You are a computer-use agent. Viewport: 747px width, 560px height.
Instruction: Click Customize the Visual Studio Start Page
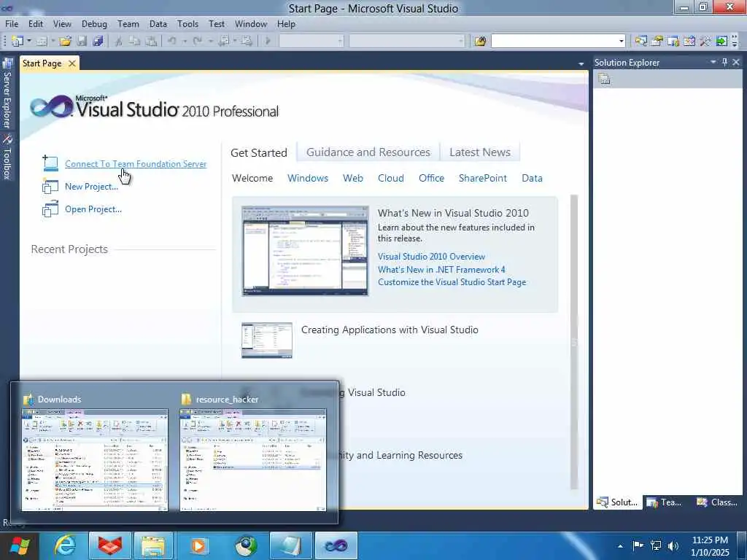click(x=452, y=282)
